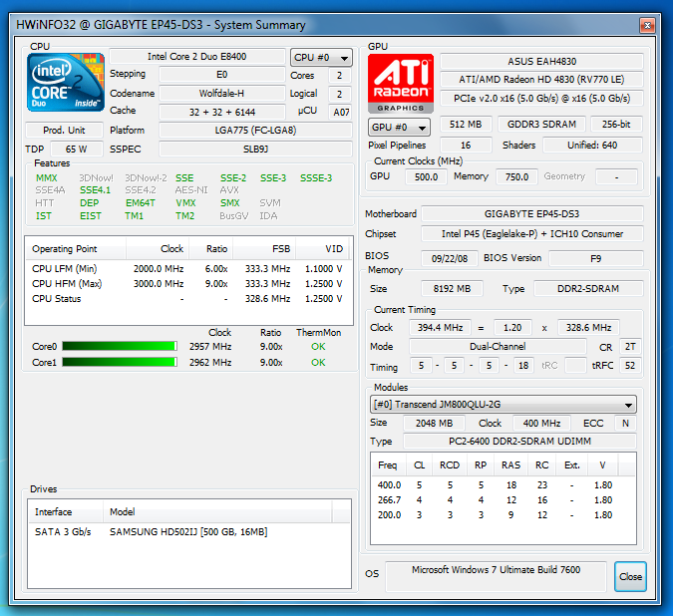
Task: Click the 256-bit bus width value
Action: [616, 125]
